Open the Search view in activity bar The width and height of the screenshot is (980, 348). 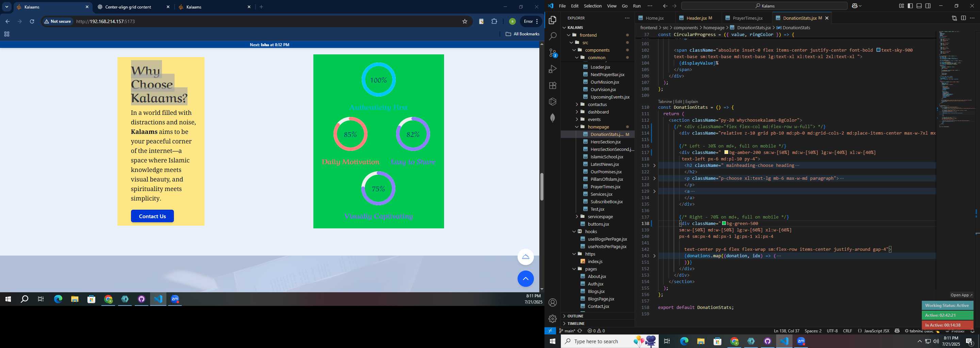click(x=552, y=36)
